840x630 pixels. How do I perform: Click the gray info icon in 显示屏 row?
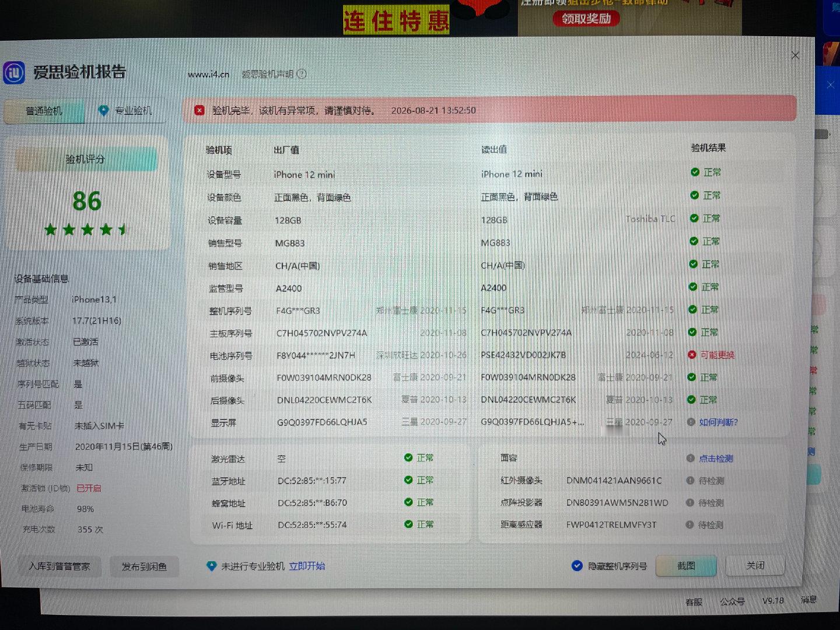[x=691, y=422]
